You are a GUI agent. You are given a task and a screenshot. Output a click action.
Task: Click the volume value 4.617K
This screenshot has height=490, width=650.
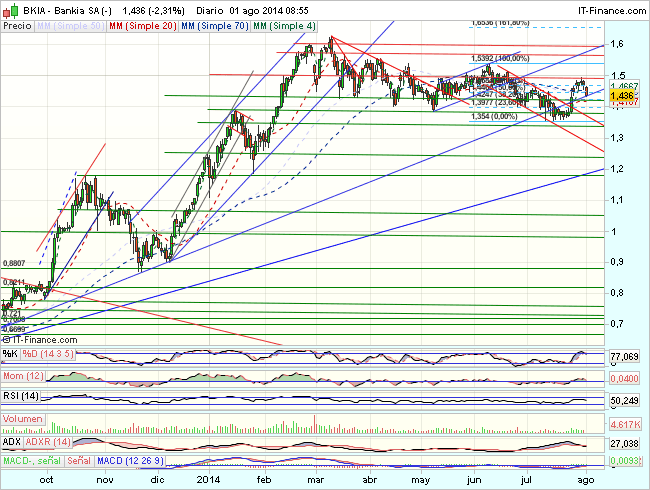click(625, 425)
